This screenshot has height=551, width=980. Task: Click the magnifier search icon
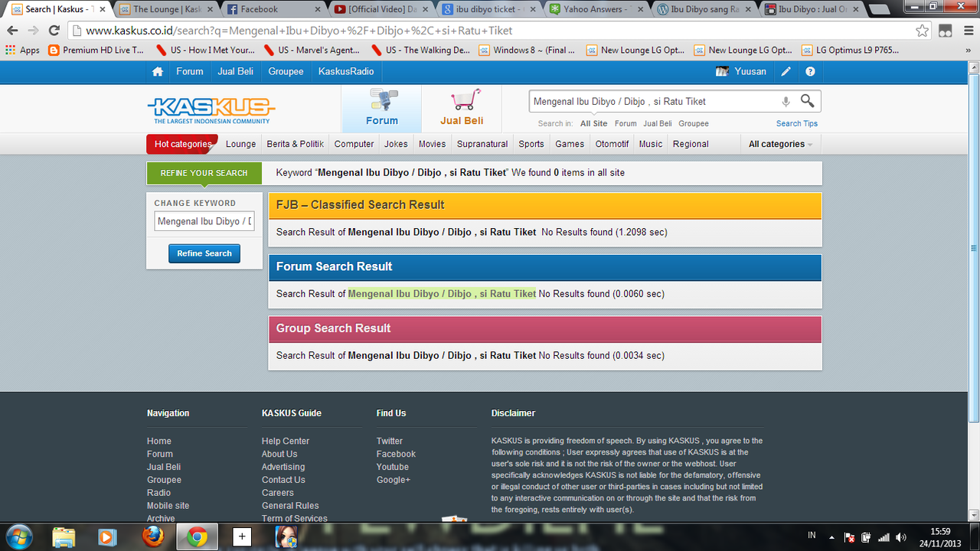807,101
